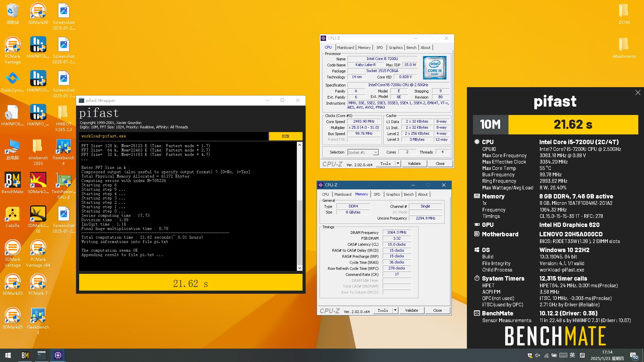Click the taskbar clock showing 17:14

(x=607, y=355)
